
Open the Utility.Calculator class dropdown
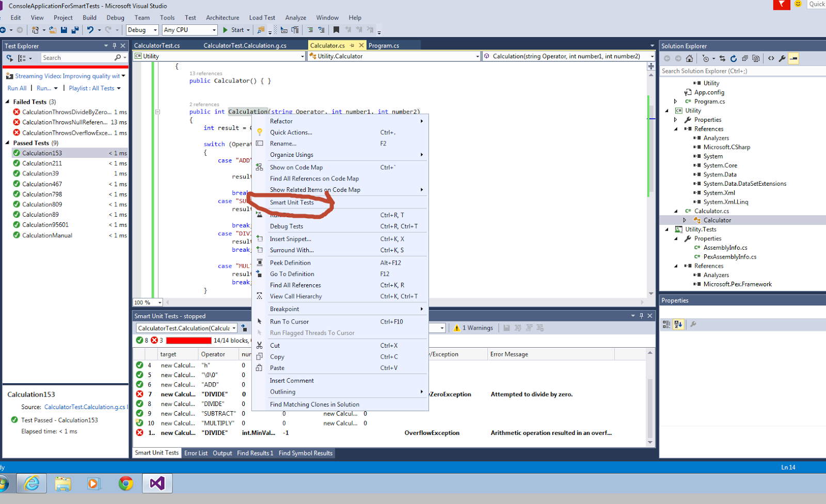(478, 56)
